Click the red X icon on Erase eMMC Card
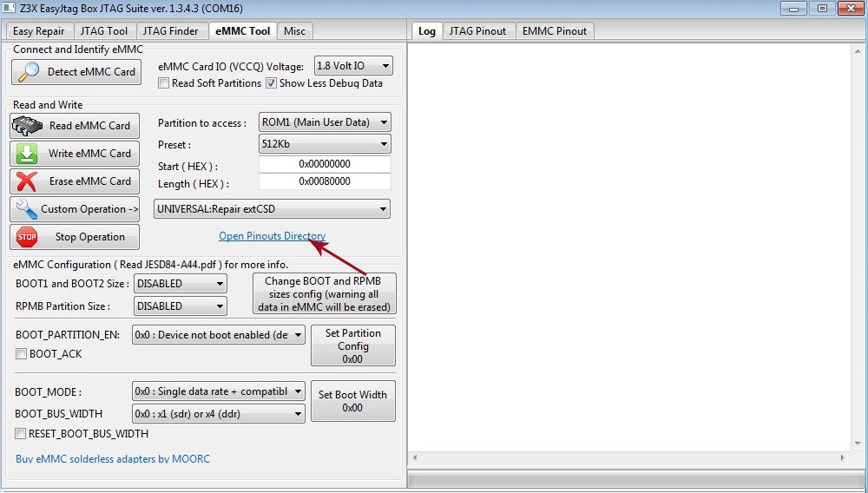 27,181
